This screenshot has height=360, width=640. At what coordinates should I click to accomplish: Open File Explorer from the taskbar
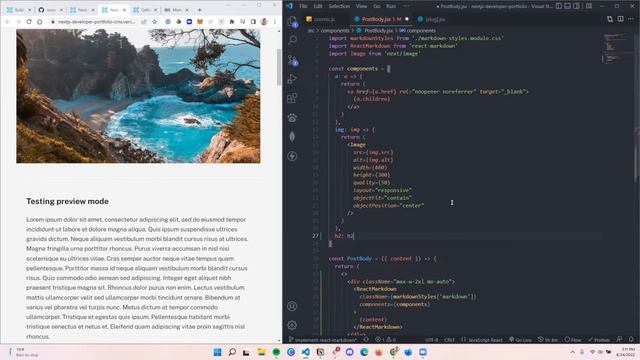pos(262,352)
